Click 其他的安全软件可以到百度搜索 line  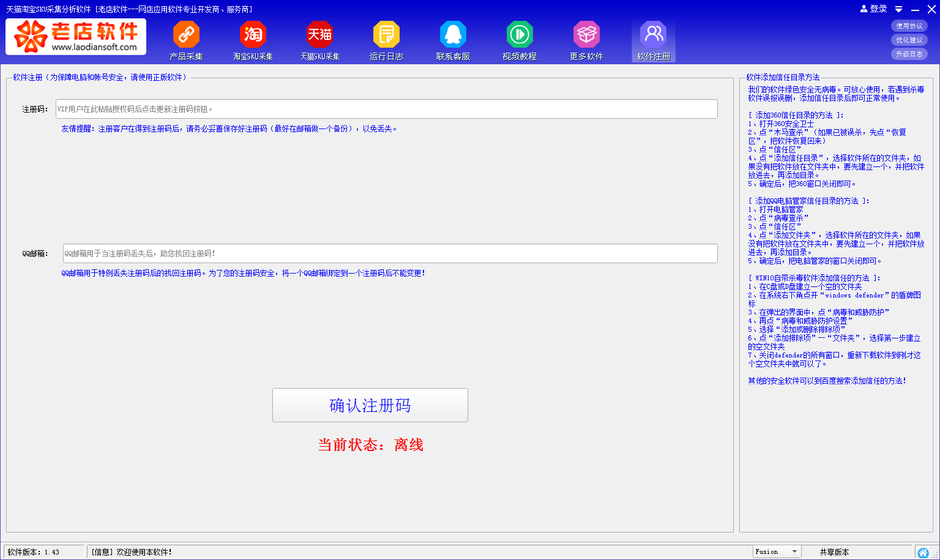[x=827, y=381]
